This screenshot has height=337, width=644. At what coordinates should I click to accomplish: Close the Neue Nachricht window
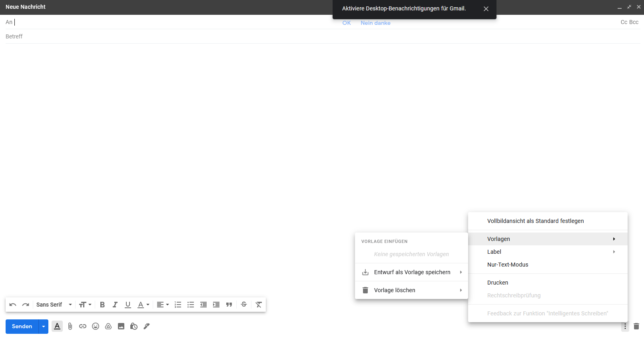pyautogui.click(x=639, y=7)
